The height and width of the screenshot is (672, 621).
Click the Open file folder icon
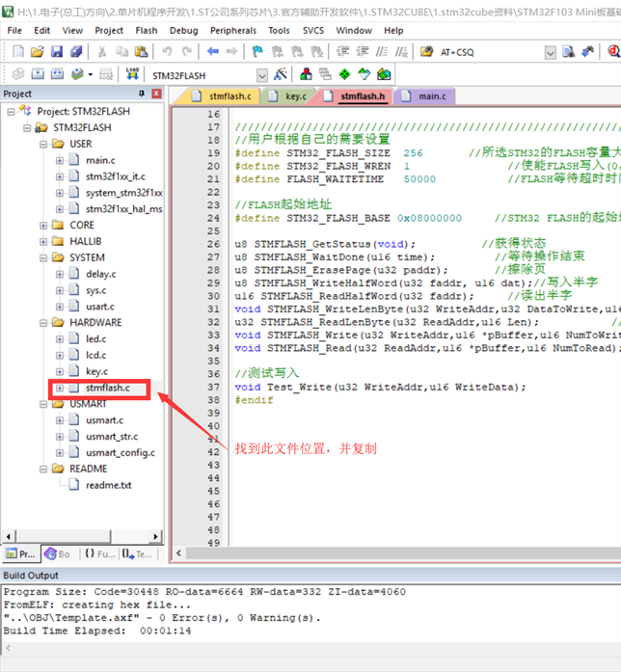click(36, 51)
